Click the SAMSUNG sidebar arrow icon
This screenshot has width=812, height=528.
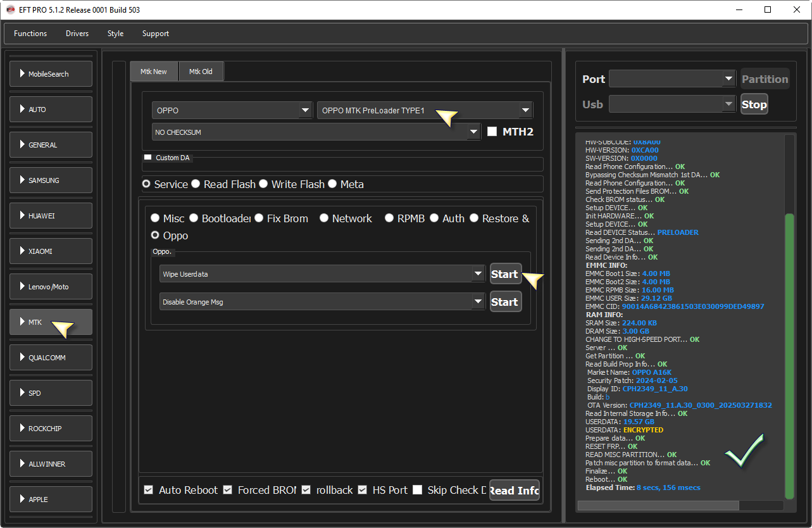pos(23,180)
